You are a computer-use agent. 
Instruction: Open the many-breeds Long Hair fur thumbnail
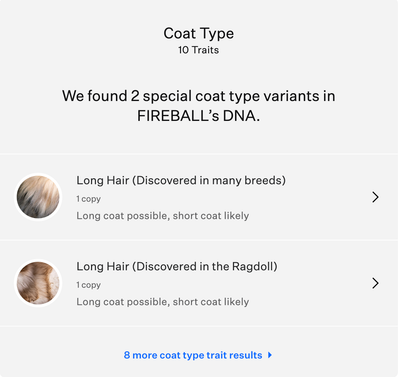coord(38,197)
